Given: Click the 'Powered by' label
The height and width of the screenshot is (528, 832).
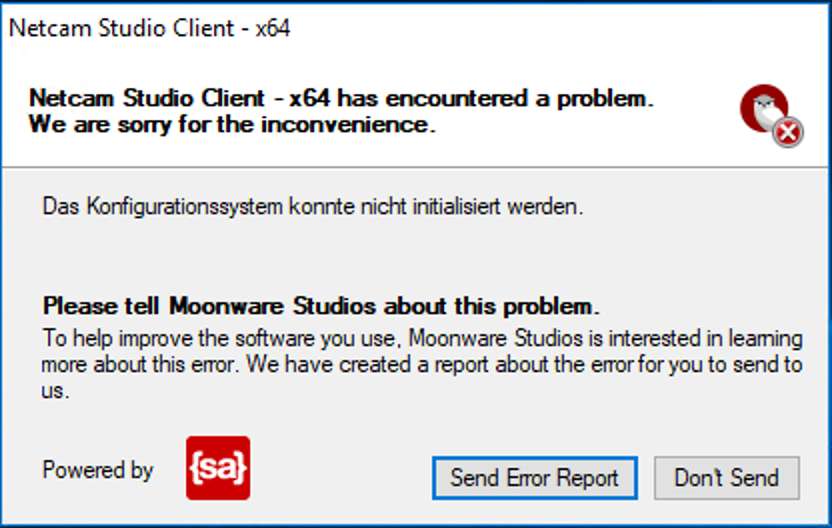Looking at the screenshot, I should (98, 470).
